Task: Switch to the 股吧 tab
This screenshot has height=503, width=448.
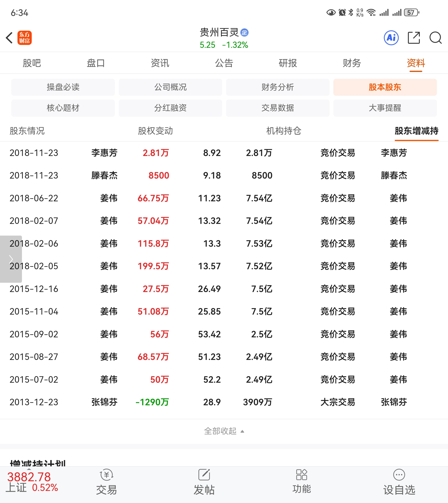Action: 32,63
